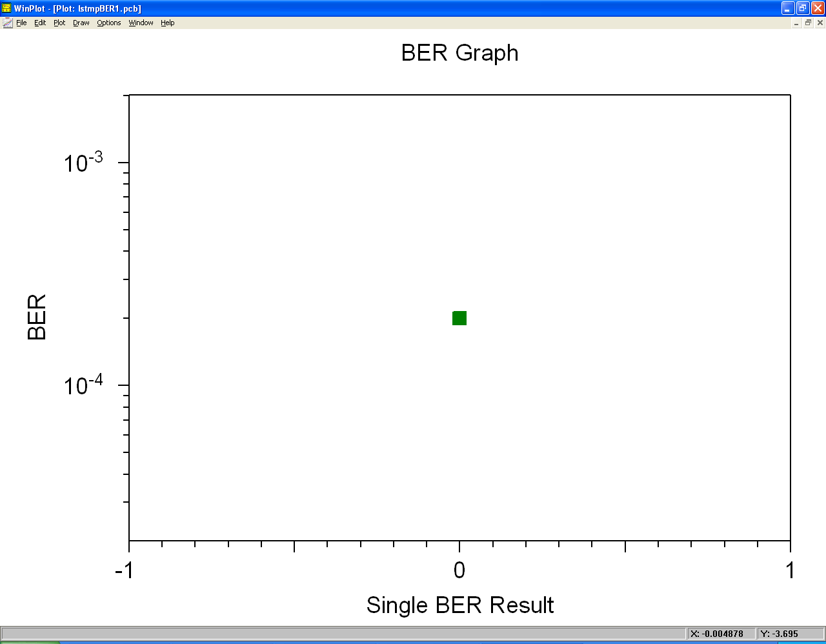Minimize the inner plot document window

(796, 23)
